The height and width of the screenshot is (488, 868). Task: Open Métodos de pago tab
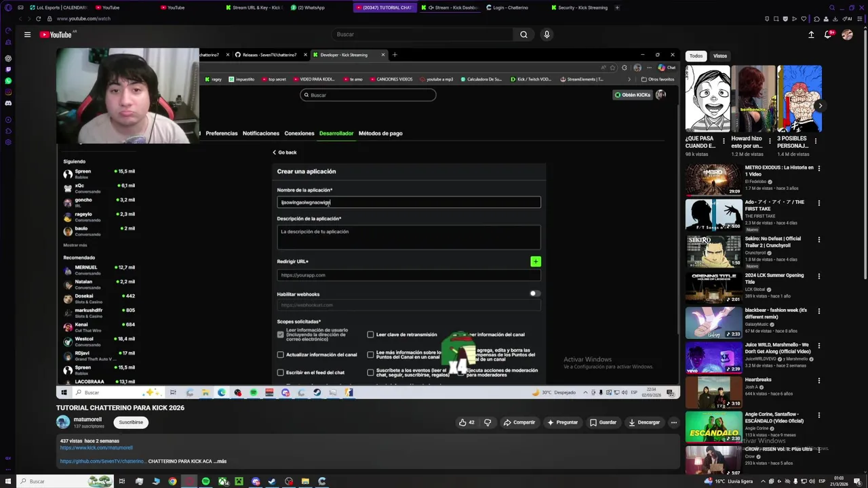[x=380, y=134]
